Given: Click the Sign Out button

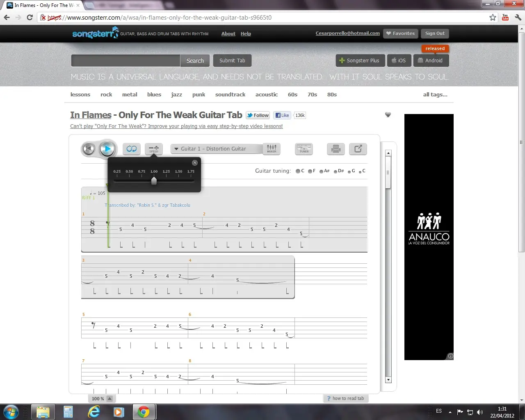Looking at the screenshot, I should [435, 33].
